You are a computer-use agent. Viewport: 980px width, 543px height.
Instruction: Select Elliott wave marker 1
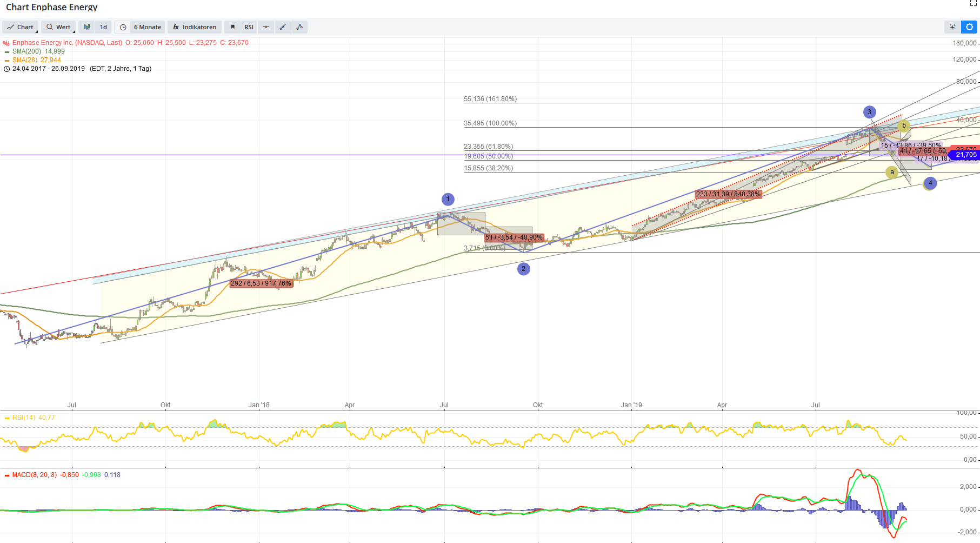tap(448, 200)
